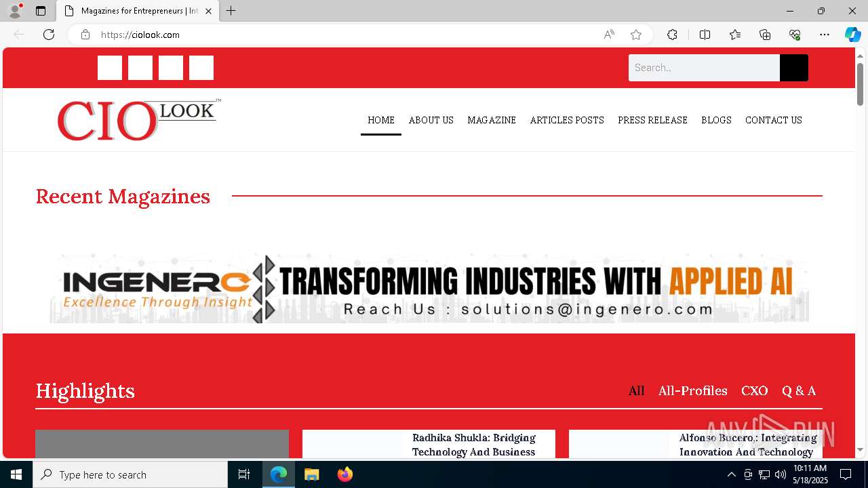Open the Extensions puzzle icon

[x=672, y=35]
